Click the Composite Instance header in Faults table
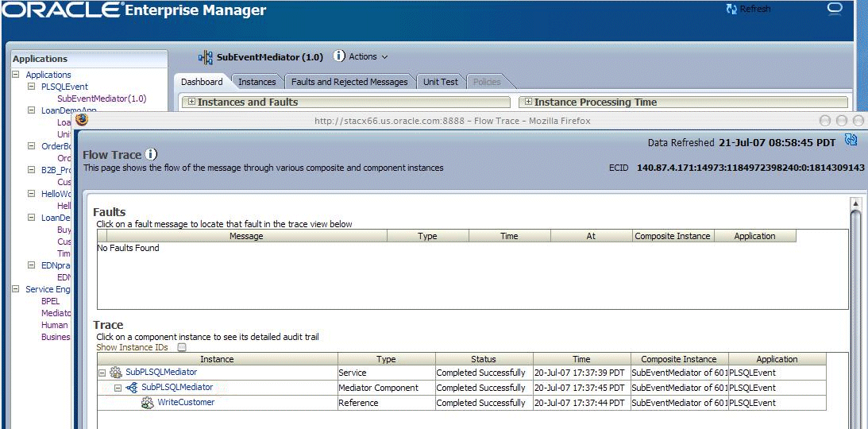 (x=672, y=236)
